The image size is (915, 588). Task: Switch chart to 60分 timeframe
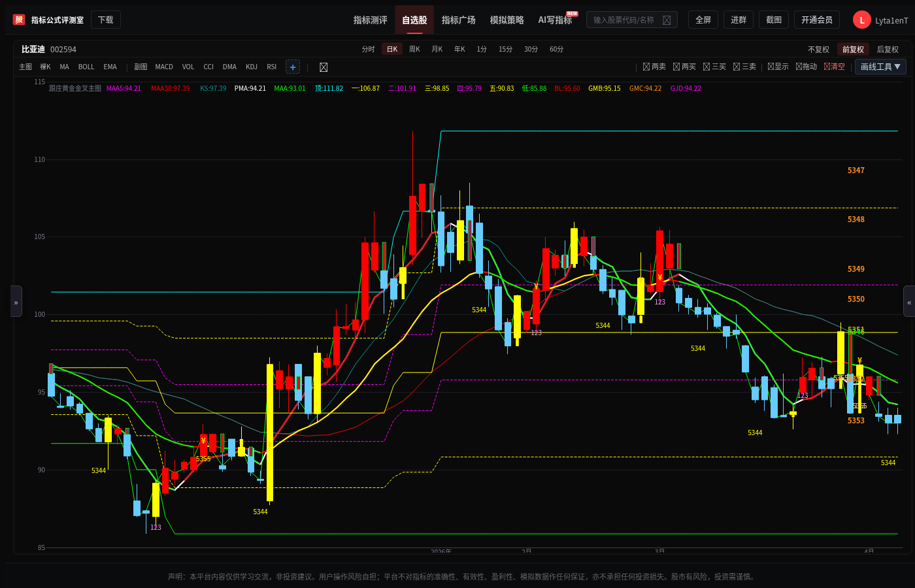(557, 50)
